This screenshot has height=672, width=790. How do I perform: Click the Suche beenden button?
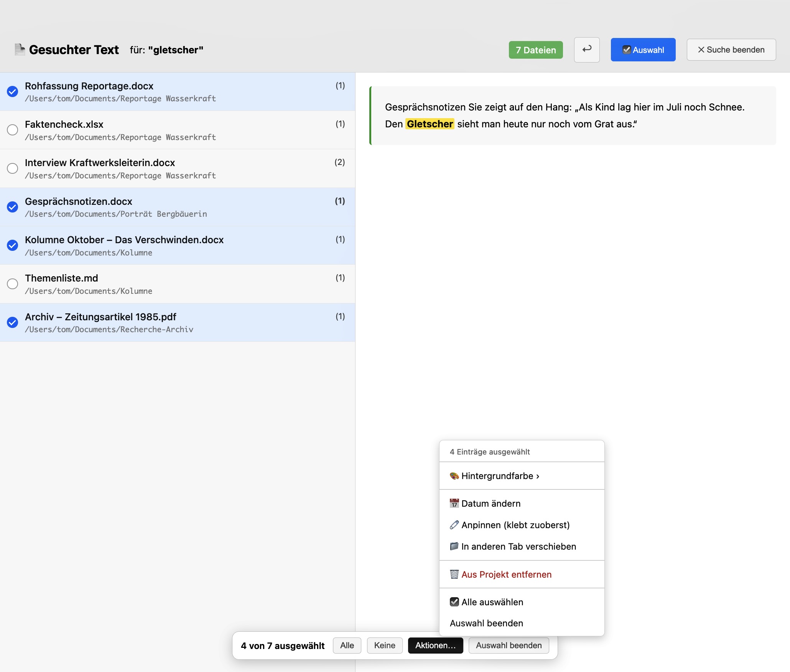pyautogui.click(x=731, y=50)
